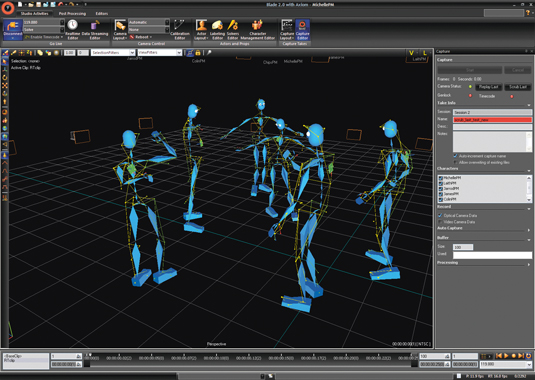This screenshot has height=380, width=535.
Task: Uncheck MichellePM in Characters list
Action: point(440,178)
